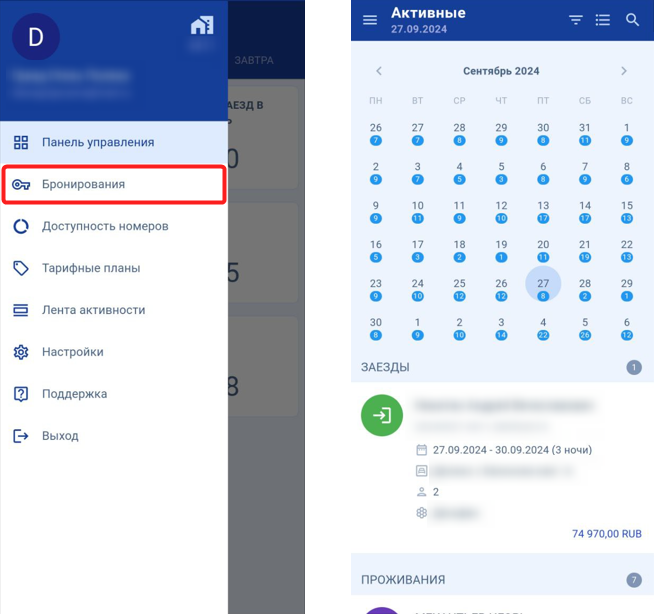Click the question mark support icon
Viewport: 654px width, 614px height.
pyautogui.click(x=21, y=394)
